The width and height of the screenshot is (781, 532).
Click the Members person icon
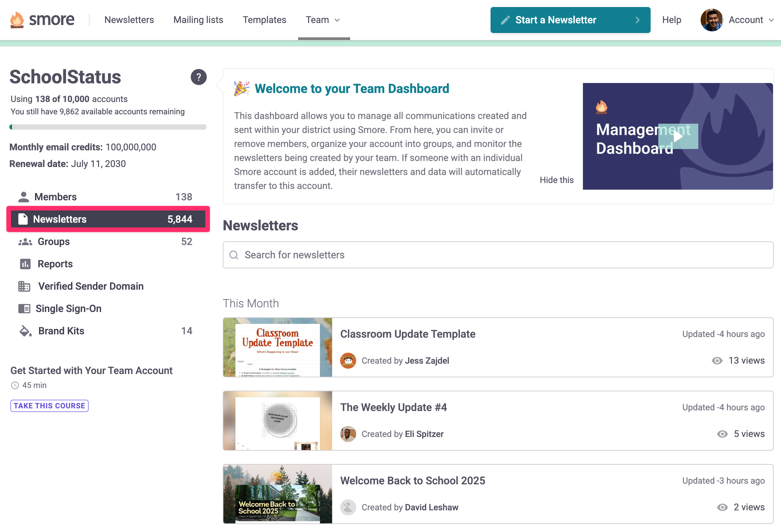[x=24, y=197]
